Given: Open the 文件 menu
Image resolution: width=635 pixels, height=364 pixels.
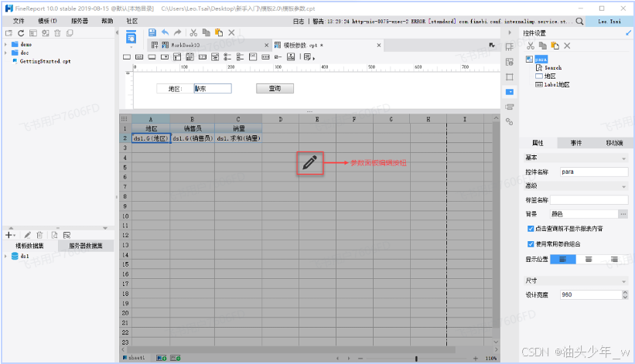Looking at the screenshot, I should tap(19, 21).
